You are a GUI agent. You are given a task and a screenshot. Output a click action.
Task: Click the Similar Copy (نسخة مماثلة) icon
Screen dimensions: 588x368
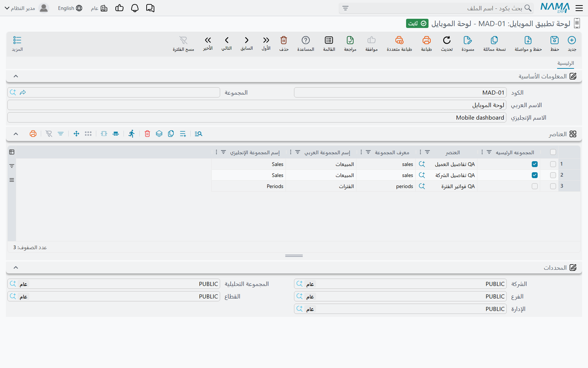click(494, 40)
